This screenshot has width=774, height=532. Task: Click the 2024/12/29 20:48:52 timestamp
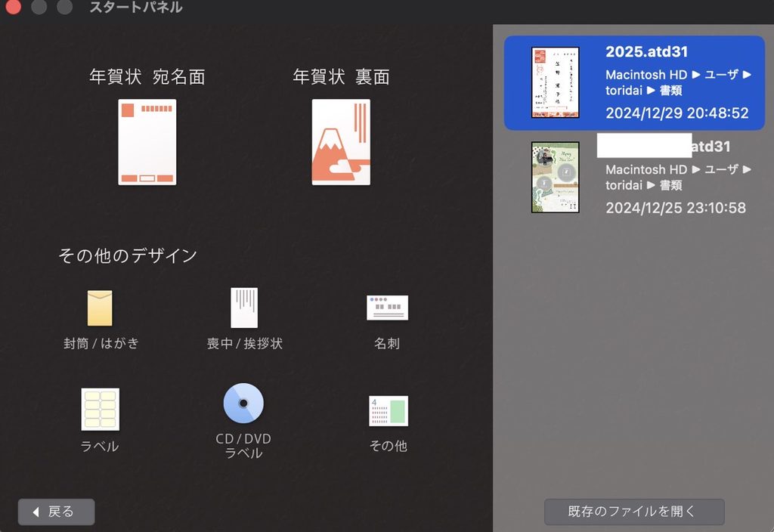(x=677, y=113)
